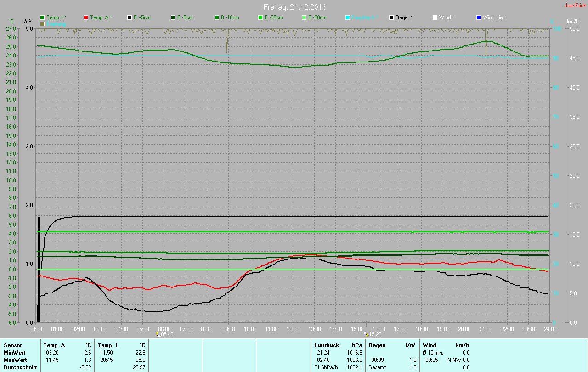The image size is (588, 372).
Task: Click the blue Windböen legend square
Action: (479, 17)
